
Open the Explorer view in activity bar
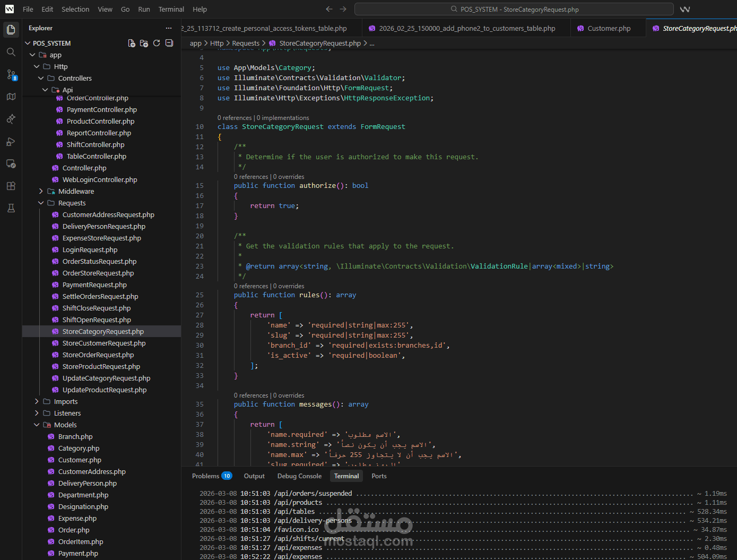click(x=11, y=30)
